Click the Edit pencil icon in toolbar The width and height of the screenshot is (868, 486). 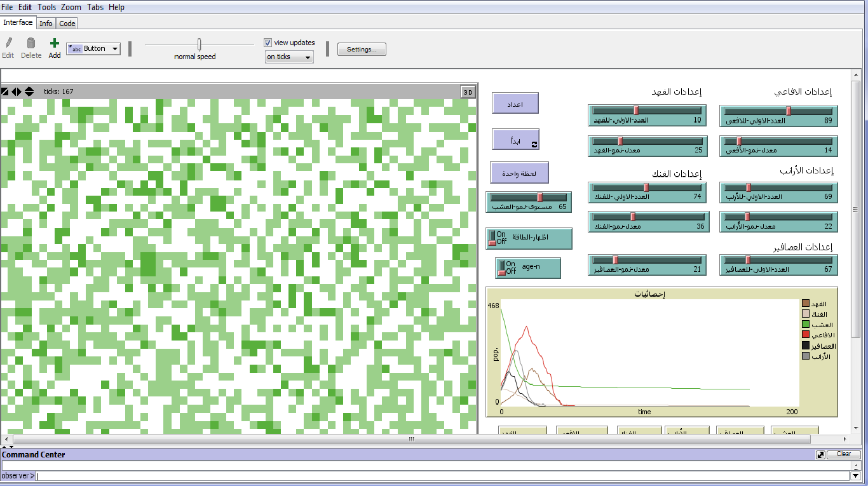(x=8, y=43)
